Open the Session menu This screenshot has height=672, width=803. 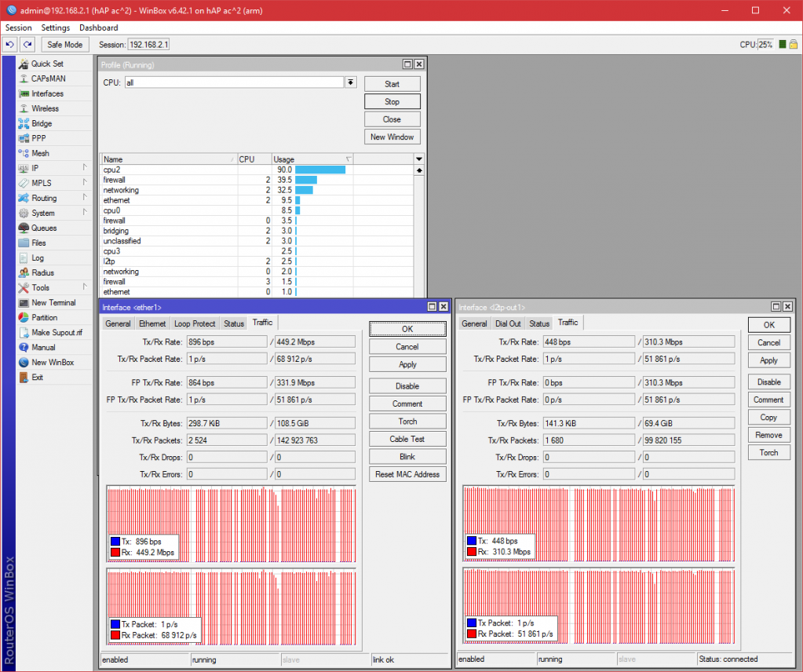[18, 27]
